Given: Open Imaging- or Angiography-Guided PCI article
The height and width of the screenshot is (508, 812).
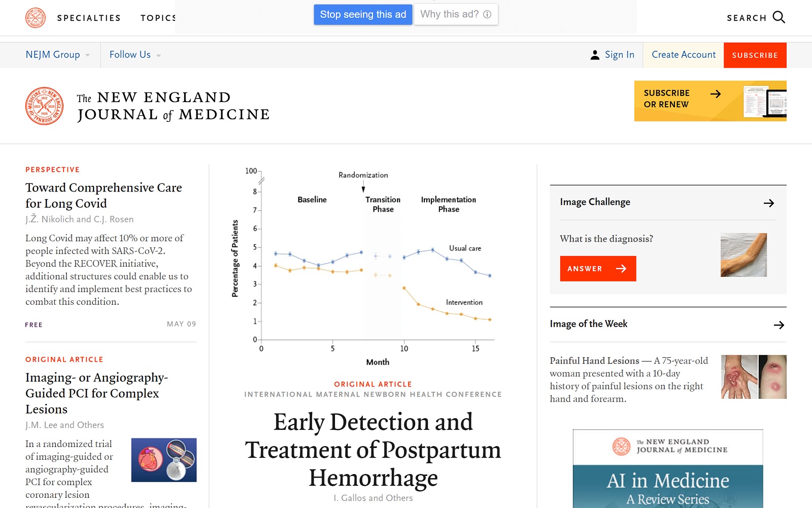Looking at the screenshot, I should coord(96,393).
